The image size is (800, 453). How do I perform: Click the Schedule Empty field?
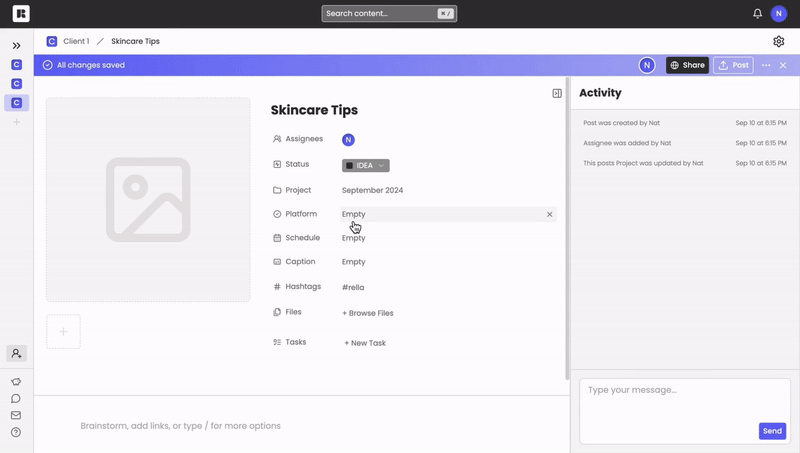[x=354, y=238]
